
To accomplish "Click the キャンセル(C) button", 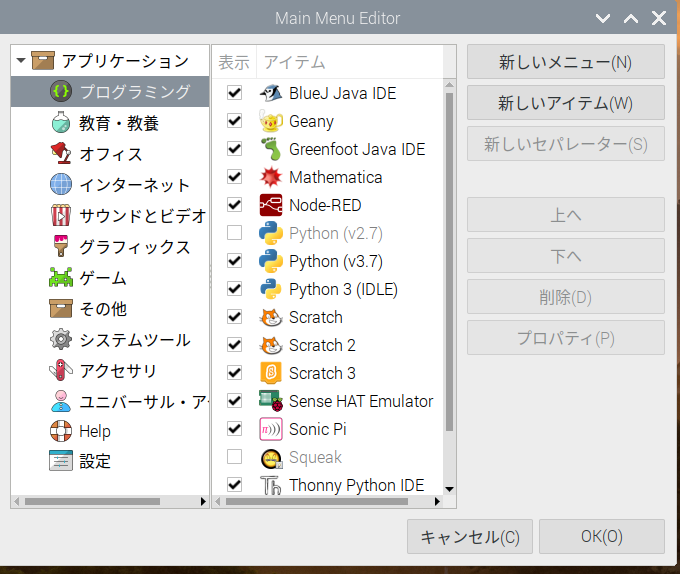I will click(470, 537).
